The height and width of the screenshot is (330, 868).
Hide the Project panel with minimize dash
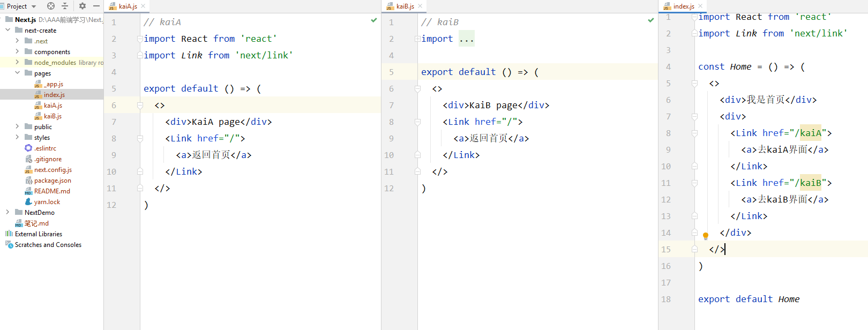point(96,6)
